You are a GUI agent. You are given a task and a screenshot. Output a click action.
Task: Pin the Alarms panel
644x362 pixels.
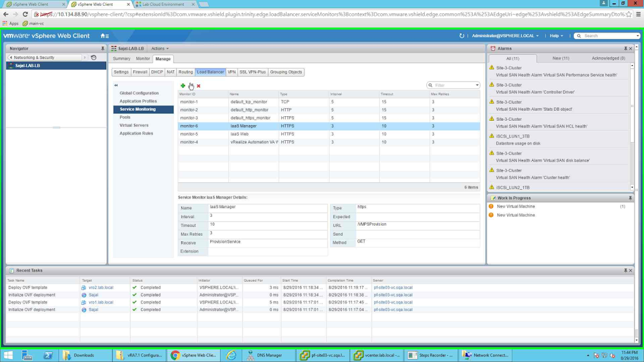(626, 48)
